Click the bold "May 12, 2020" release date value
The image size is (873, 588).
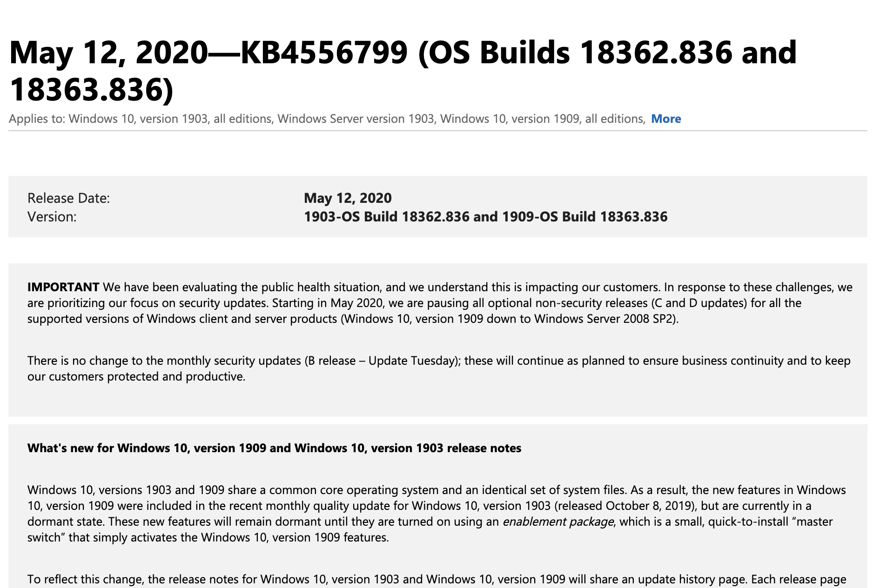pos(348,198)
